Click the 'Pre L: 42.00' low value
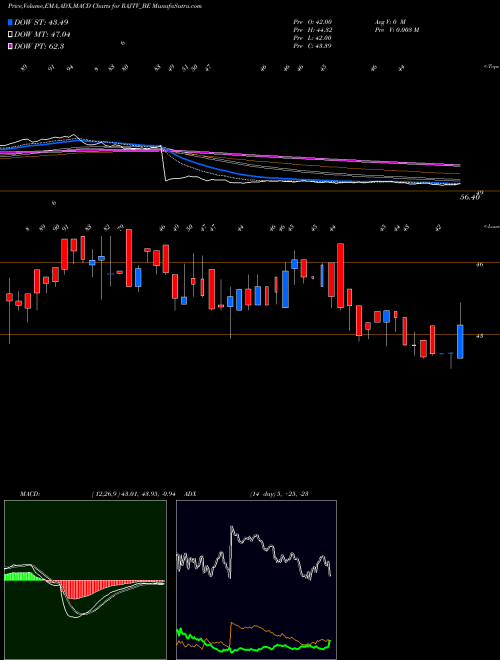 (313, 38)
